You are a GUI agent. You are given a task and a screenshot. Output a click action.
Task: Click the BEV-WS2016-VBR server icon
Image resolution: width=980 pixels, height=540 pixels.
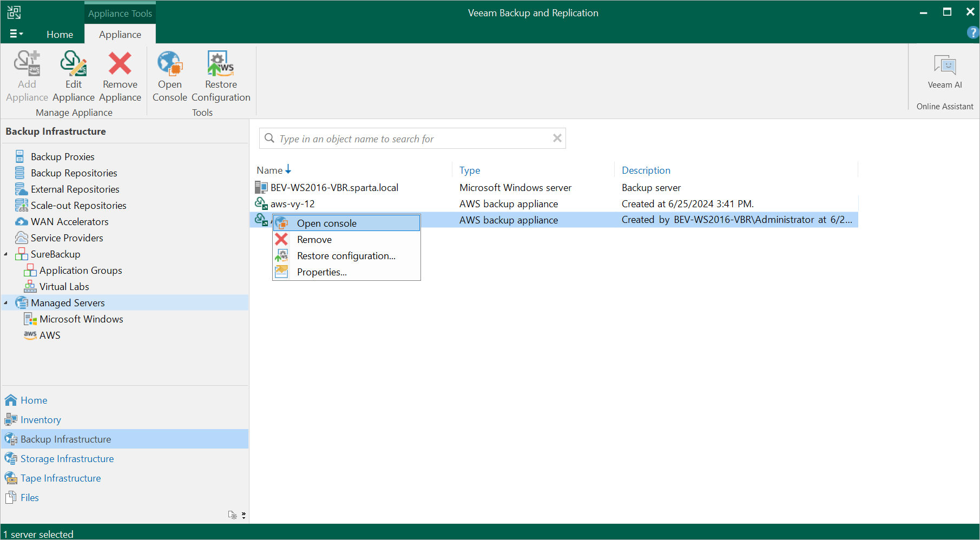261,187
